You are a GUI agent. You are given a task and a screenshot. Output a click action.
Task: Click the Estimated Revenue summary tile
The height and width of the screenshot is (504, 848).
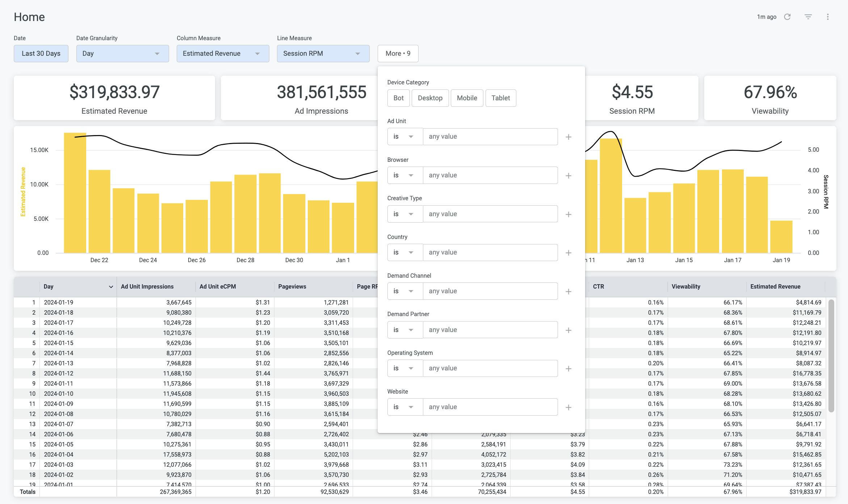[x=114, y=98]
